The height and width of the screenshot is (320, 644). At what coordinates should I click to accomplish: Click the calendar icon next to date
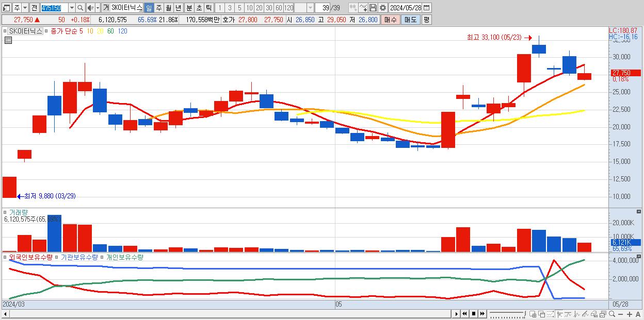(427, 8)
